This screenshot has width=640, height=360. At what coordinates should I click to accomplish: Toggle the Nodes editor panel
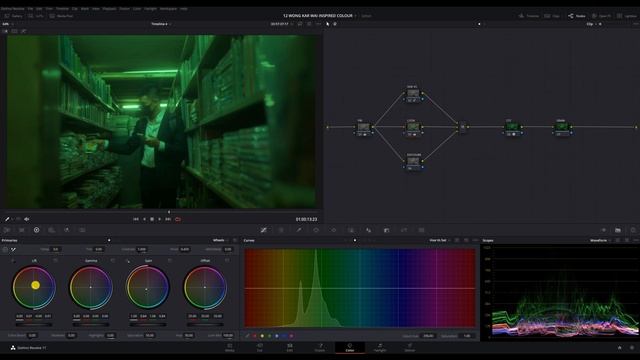[576, 16]
